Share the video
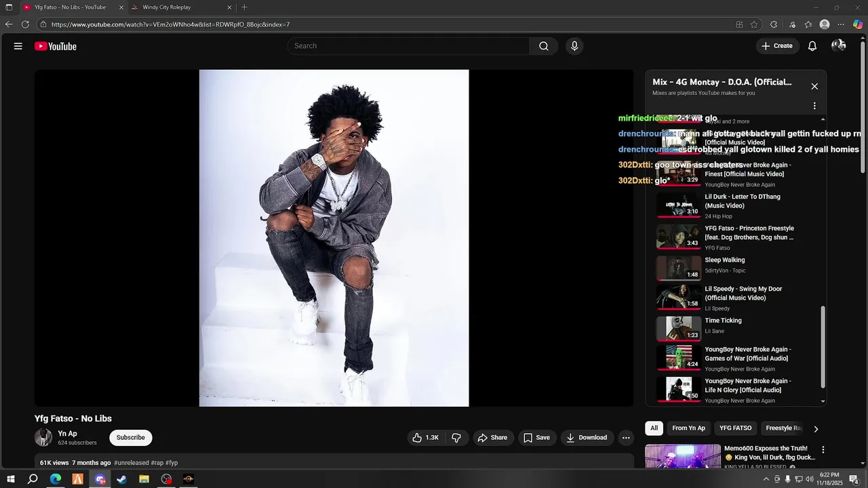The image size is (868, 488). click(x=492, y=438)
